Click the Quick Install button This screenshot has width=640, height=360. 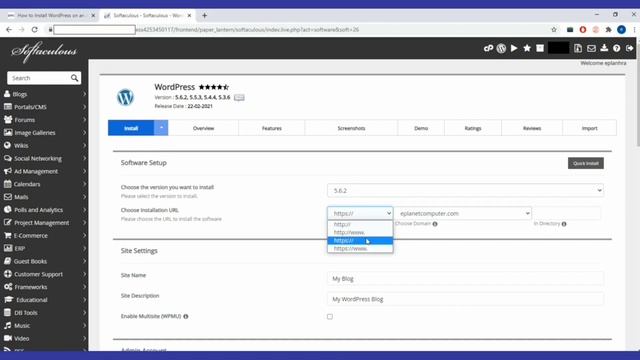[x=586, y=163]
